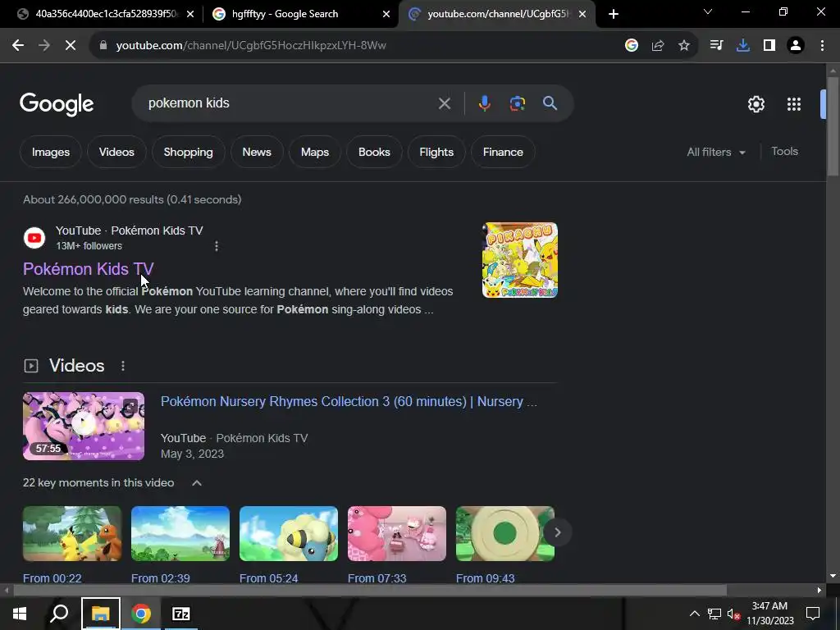This screenshot has height=630, width=840.
Task: Open more options for Pokémon Kids TV result
Action: coord(217,246)
